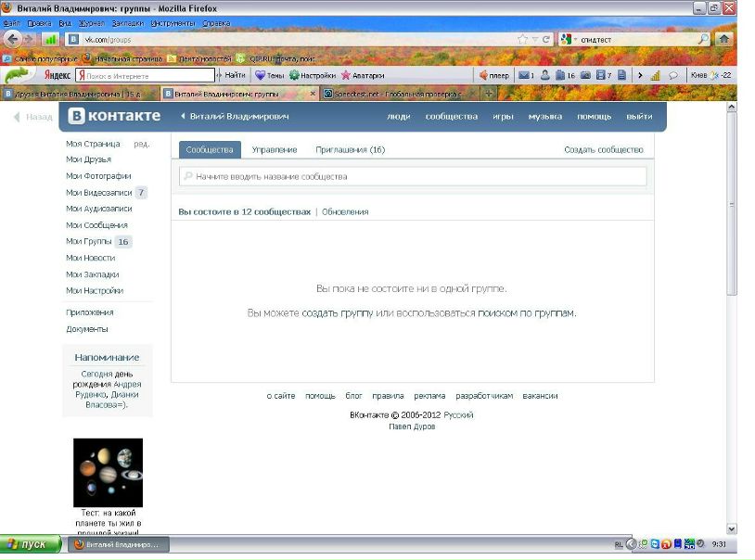Switch to the Управление tab

click(275, 149)
